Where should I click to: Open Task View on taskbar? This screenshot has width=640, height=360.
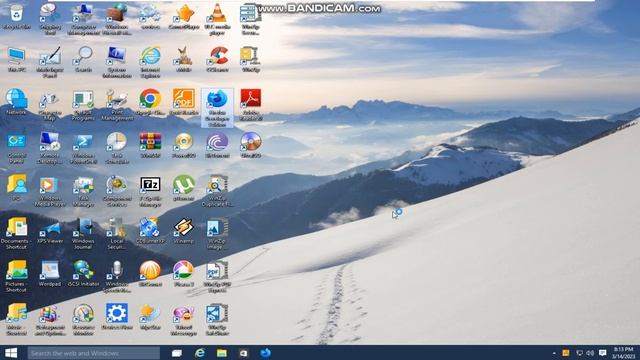coord(177,353)
